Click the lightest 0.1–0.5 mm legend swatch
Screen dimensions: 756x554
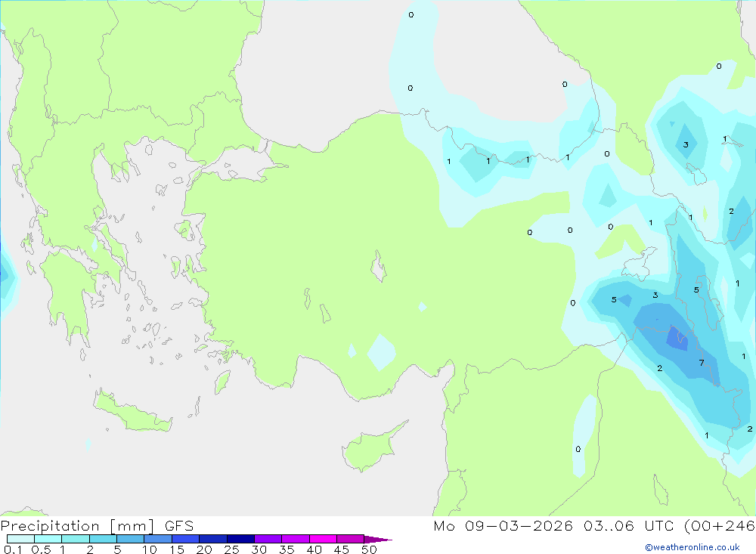(20, 539)
